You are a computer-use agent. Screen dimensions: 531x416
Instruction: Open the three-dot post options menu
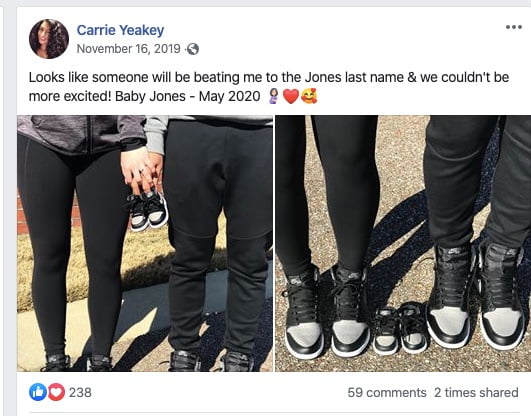click(x=514, y=27)
